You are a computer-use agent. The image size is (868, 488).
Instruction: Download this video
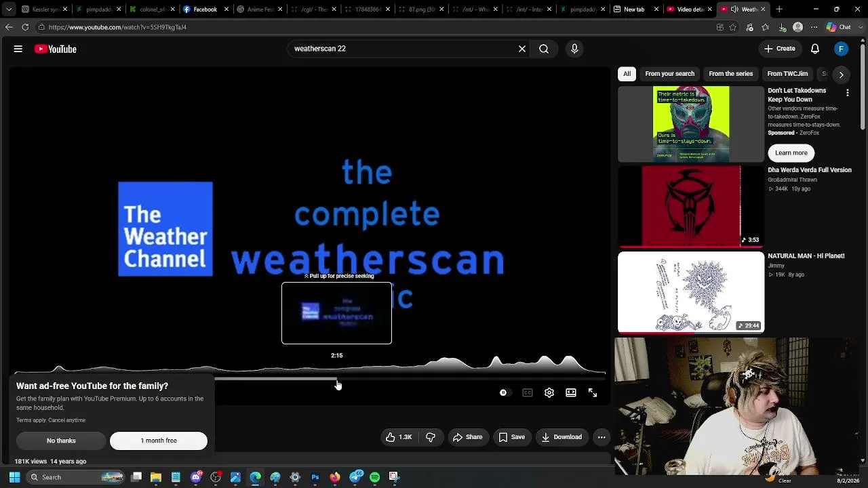point(561,437)
